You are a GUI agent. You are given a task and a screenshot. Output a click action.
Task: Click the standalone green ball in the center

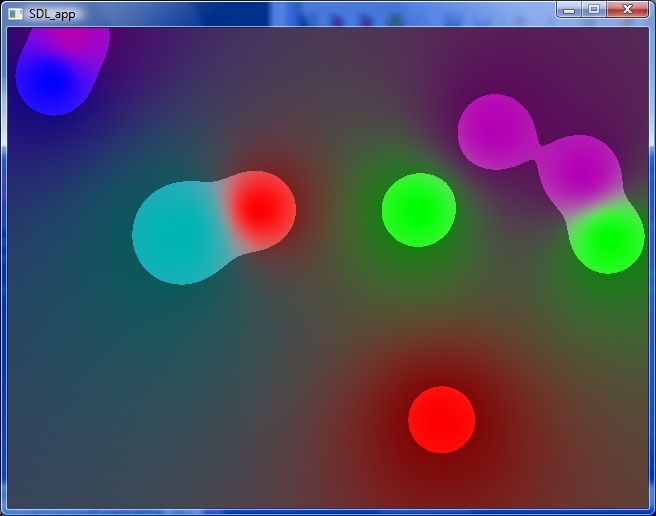click(419, 210)
